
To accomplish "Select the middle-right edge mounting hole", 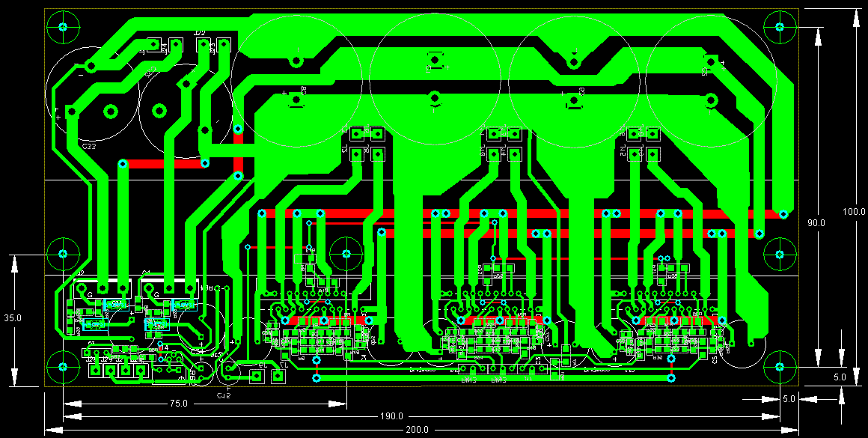I will pyautogui.click(x=780, y=254).
